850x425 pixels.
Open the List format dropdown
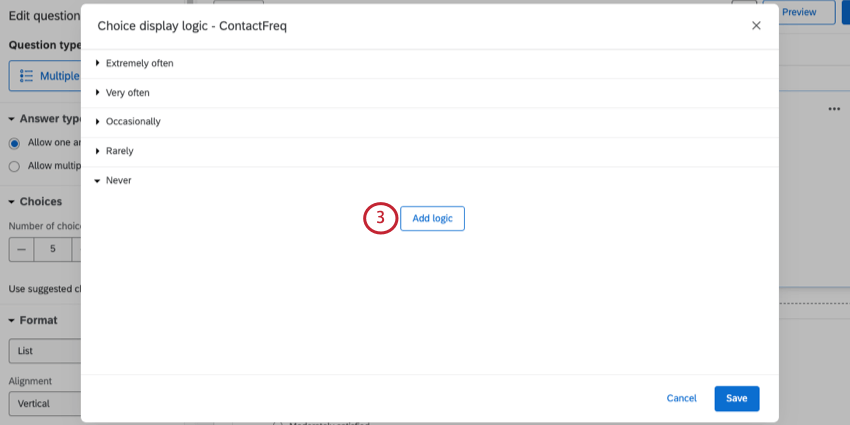[44, 352]
